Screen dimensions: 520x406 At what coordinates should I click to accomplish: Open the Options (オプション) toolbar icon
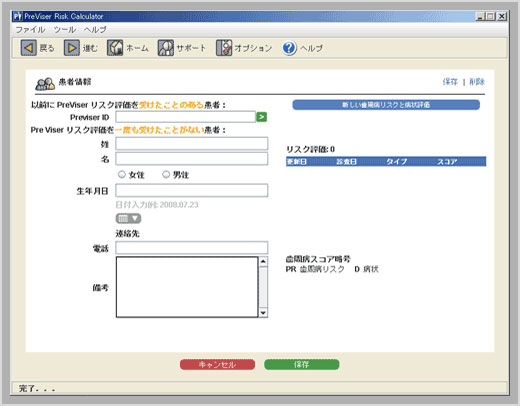coord(224,48)
